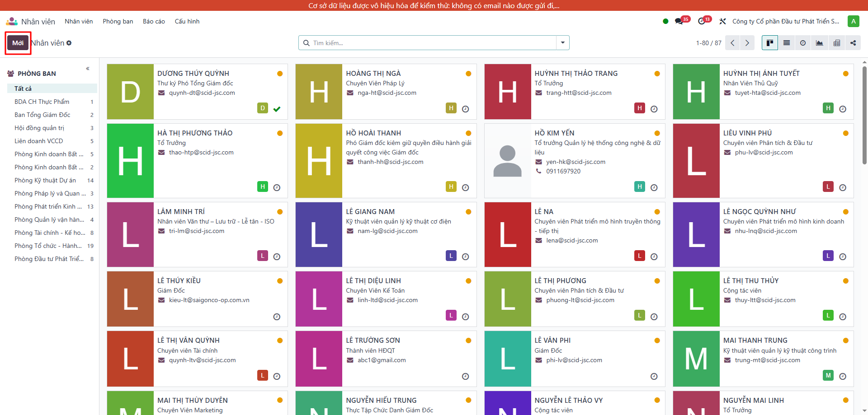Open the Nhân viên settings gear
The height and width of the screenshot is (415, 868).
[x=69, y=43]
